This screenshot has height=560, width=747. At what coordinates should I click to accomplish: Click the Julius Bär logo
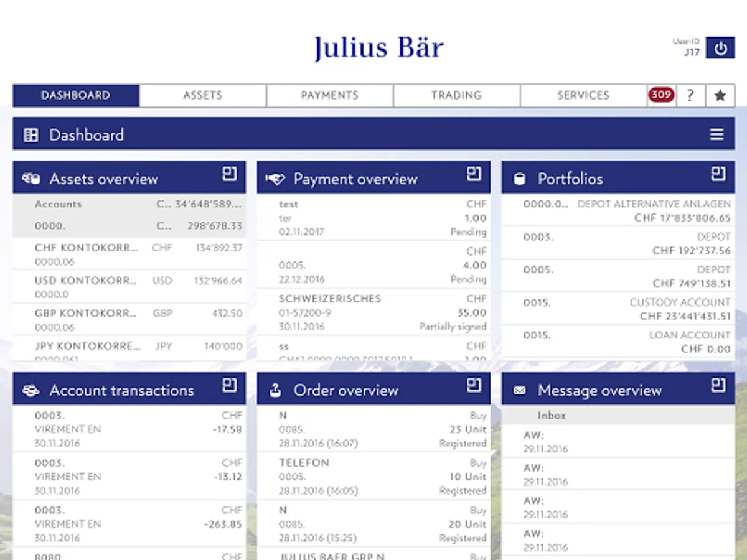378,48
